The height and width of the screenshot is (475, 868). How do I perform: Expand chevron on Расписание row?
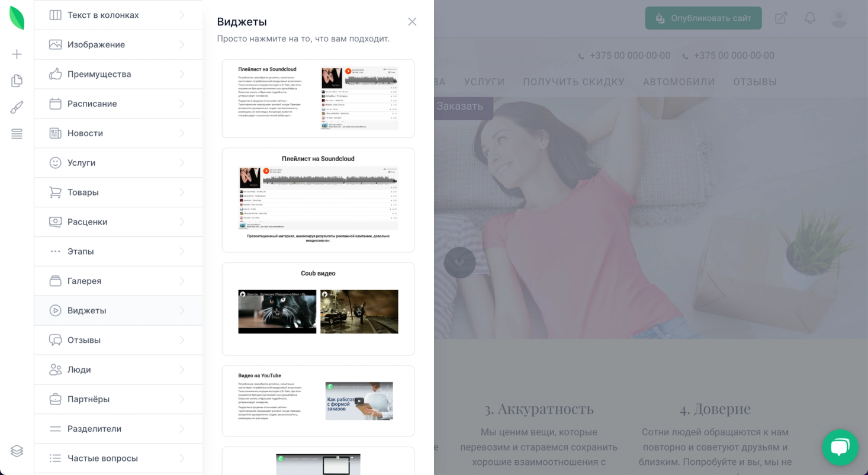pos(182,104)
